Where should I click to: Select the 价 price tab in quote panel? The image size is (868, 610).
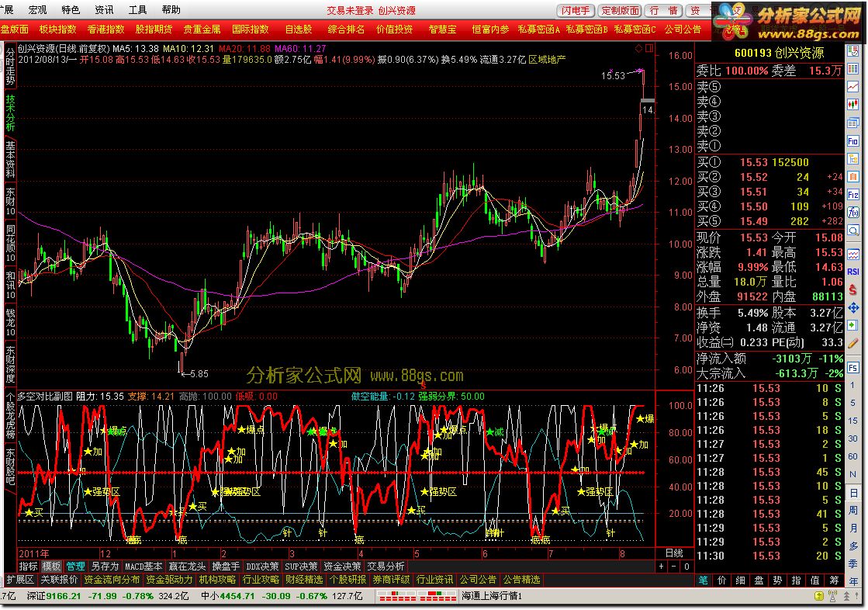(x=722, y=580)
